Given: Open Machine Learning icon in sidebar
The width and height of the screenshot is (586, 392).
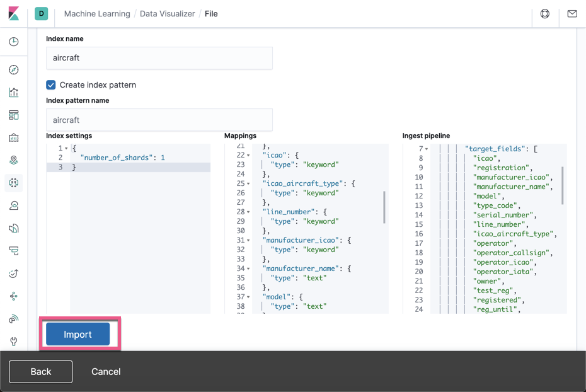Looking at the screenshot, I should pyautogui.click(x=13, y=183).
